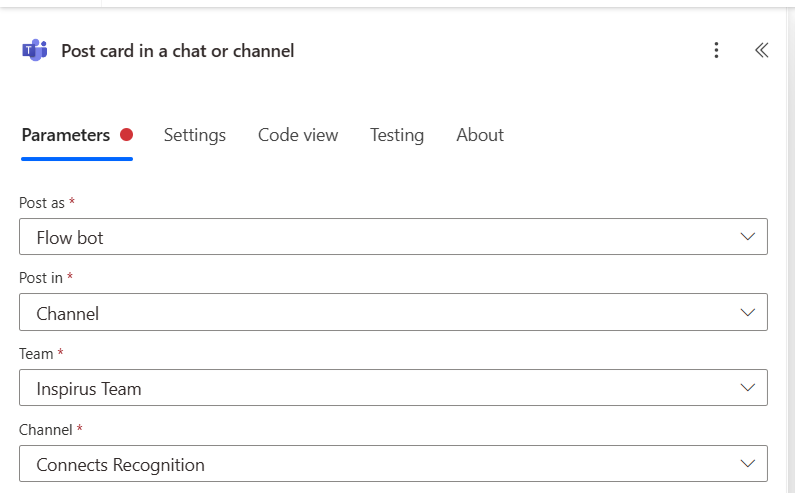Click the Inspirus Team field value

(x=89, y=389)
